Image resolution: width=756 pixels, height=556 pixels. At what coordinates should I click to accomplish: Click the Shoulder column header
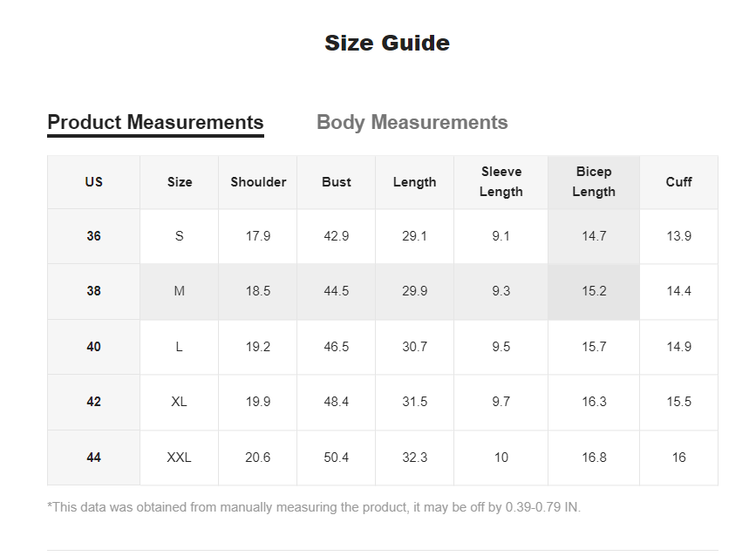258,182
